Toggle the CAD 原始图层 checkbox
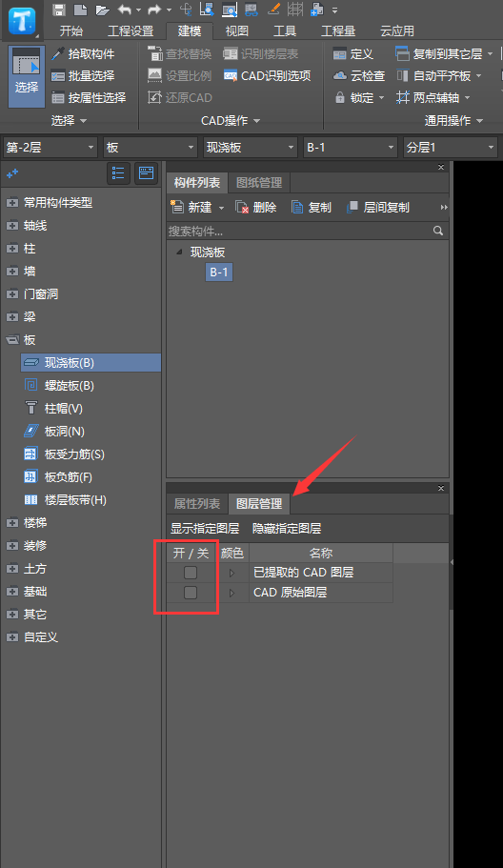 coord(191,593)
